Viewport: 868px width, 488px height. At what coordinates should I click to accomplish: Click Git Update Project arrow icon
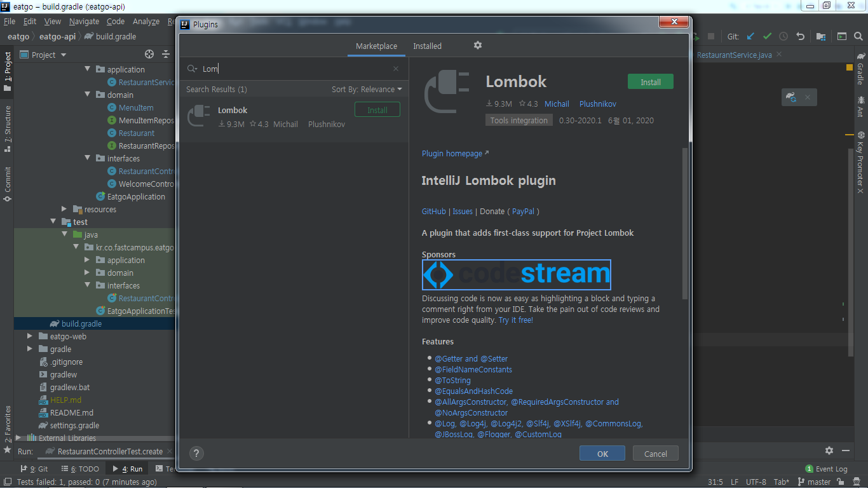pyautogui.click(x=750, y=36)
